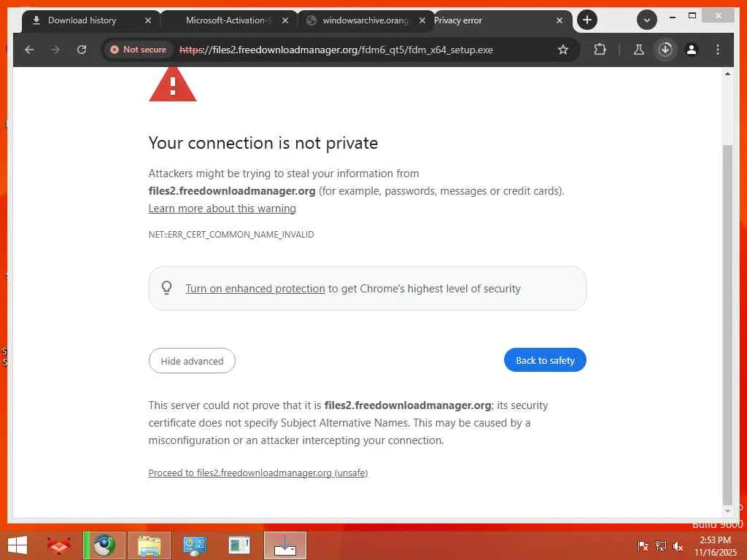This screenshot has height=560, width=747.
Task: Open the red bird app in taskbar
Action: tap(58, 545)
